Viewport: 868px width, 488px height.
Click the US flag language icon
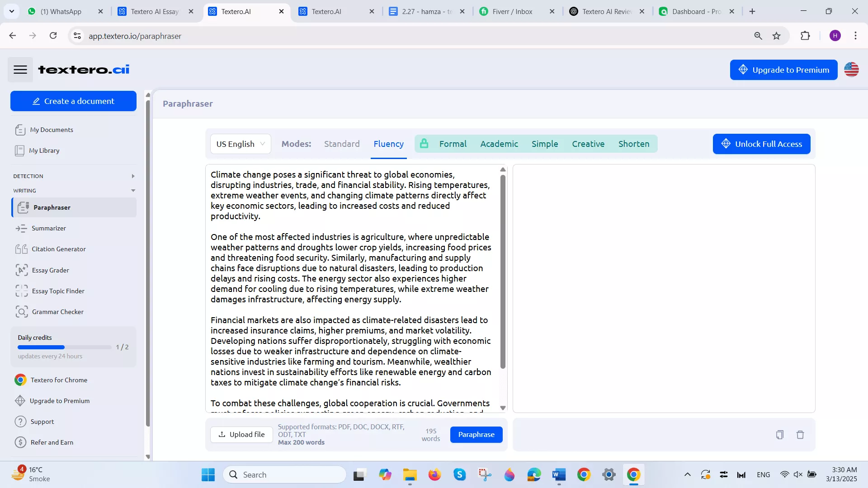click(x=851, y=70)
